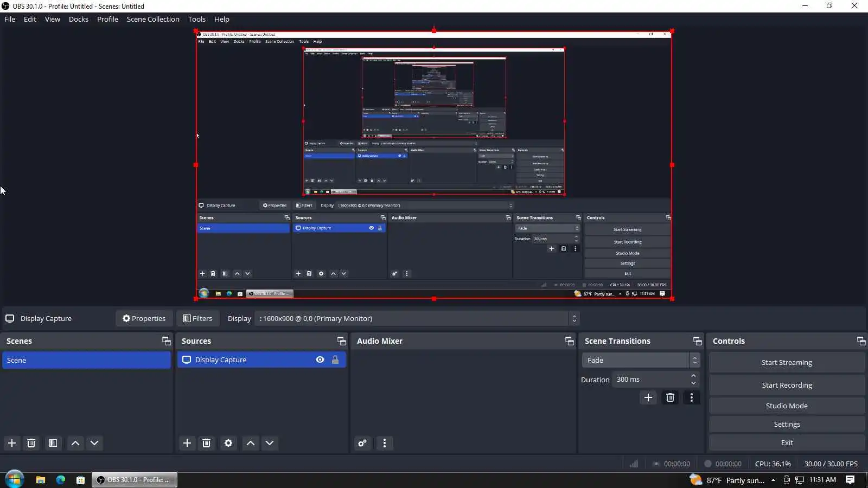
Task: Show hidden system tray icons
Action: 773,480
